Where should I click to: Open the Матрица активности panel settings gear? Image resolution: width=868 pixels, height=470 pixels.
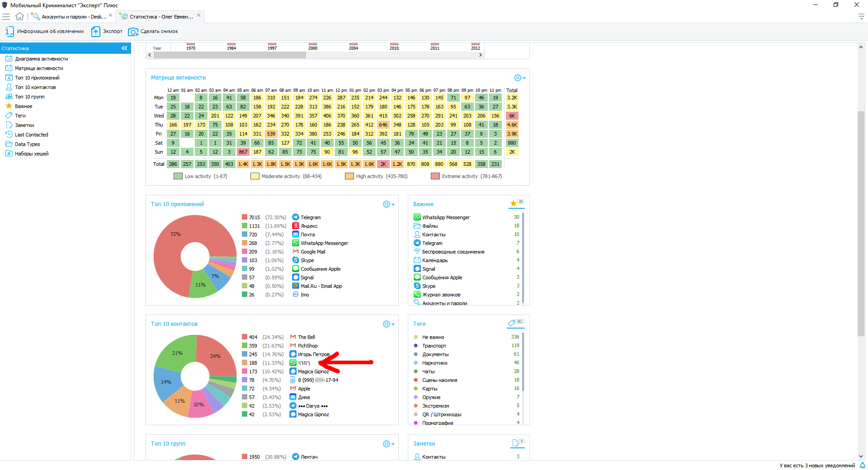tap(519, 78)
